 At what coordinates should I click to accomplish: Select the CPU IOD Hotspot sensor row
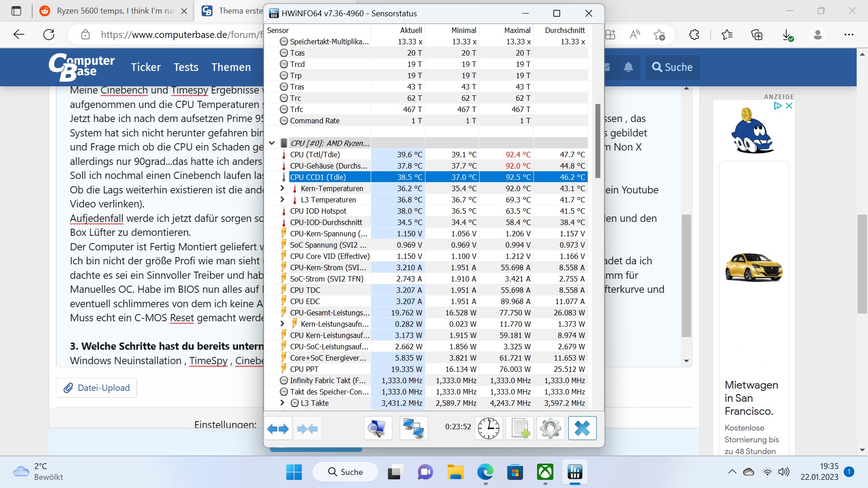coord(318,211)
